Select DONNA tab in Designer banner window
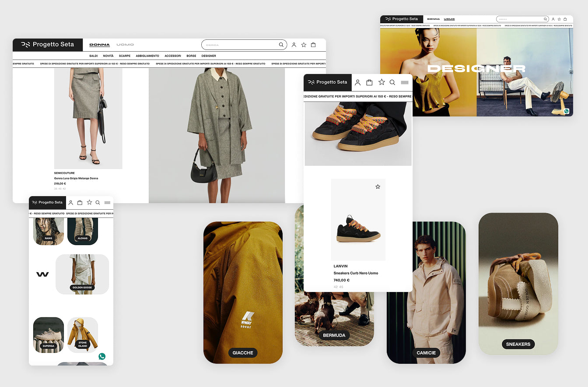 434,19
